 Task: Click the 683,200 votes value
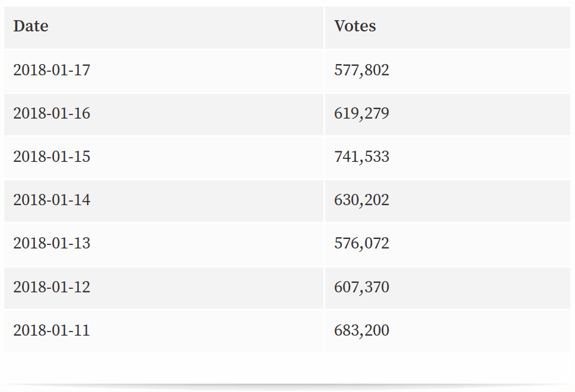(361, 330)
